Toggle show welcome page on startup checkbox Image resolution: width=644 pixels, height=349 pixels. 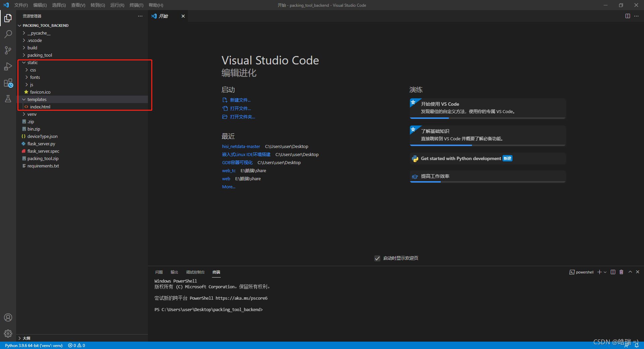(377, 258)
